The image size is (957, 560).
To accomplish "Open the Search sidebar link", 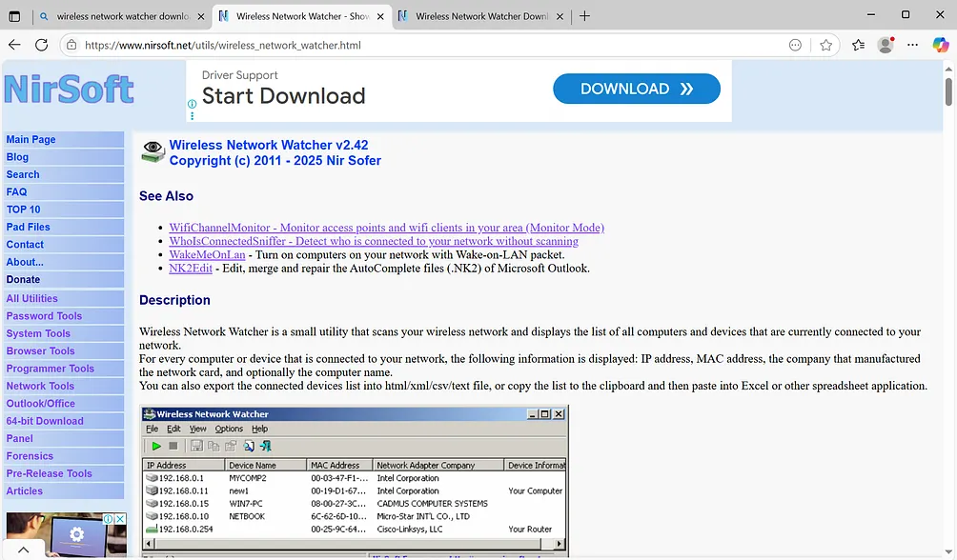I will (64, 174).
